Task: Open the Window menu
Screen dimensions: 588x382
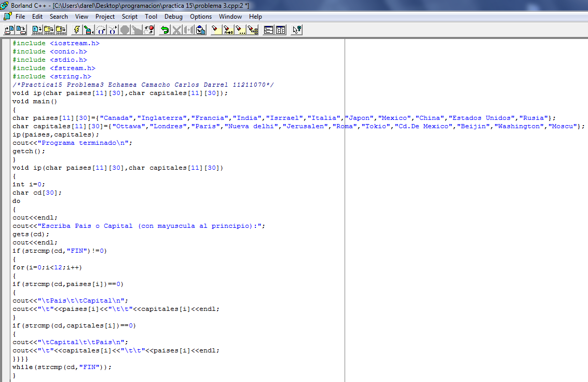Action: pos(230,16)
